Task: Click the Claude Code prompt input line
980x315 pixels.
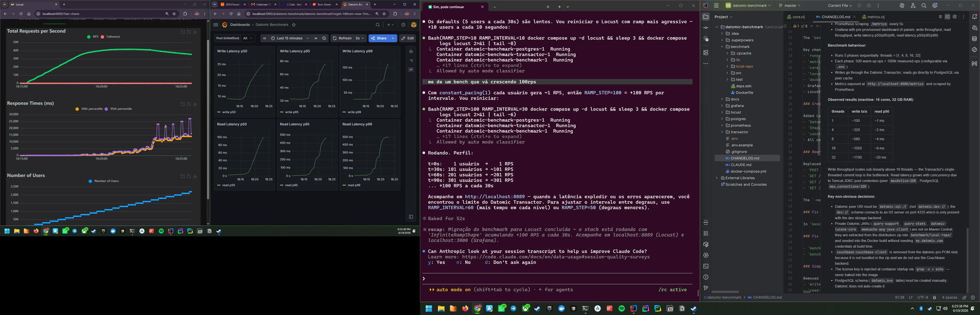Action: (x=557, y=279)
